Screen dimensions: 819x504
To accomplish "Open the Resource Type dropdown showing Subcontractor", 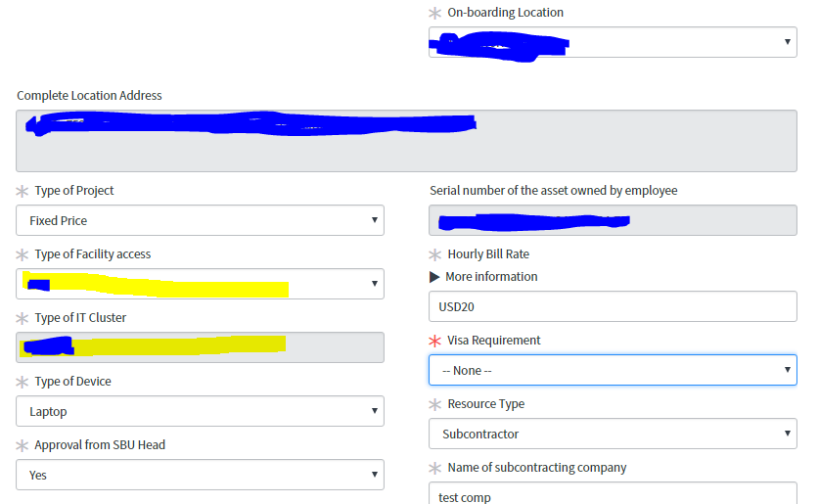I will point(612,434).
